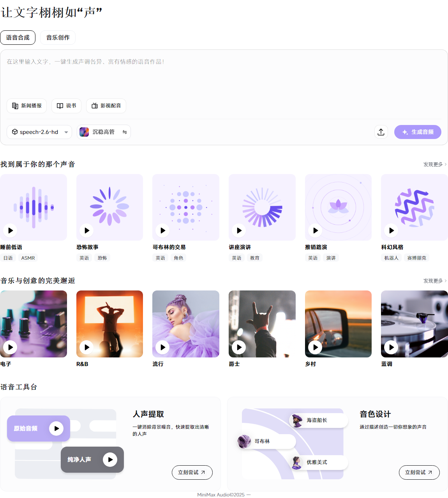Screen dimensions: 448x498
Task: Select the 语音合成 tab
Action: pos(18,38)
